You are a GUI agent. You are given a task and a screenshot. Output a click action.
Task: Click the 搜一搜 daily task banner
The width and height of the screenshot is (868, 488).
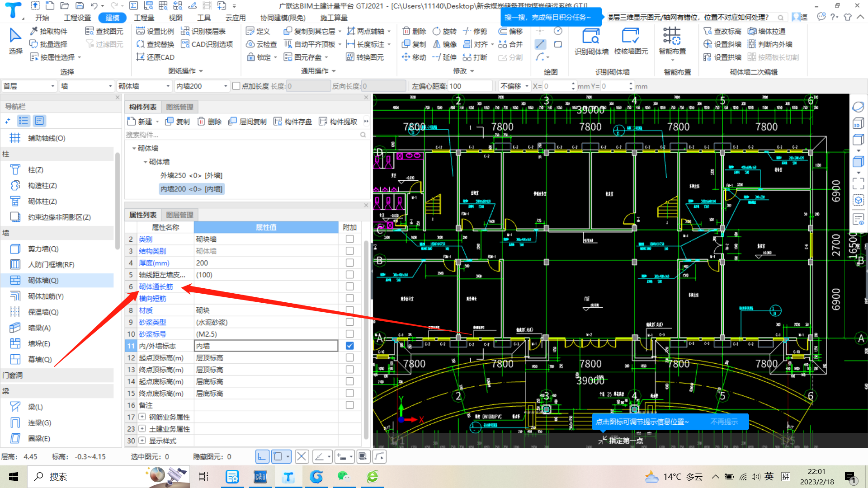[x=551, y=17]
